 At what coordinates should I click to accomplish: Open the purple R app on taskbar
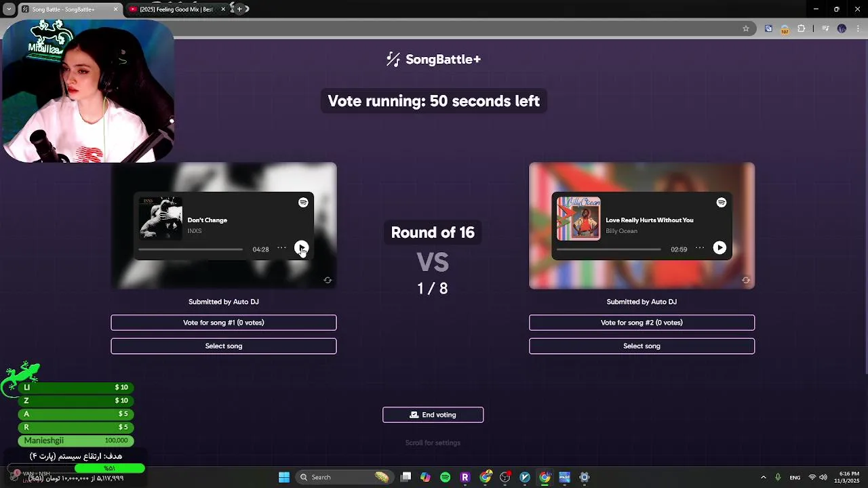click(465, 477)
